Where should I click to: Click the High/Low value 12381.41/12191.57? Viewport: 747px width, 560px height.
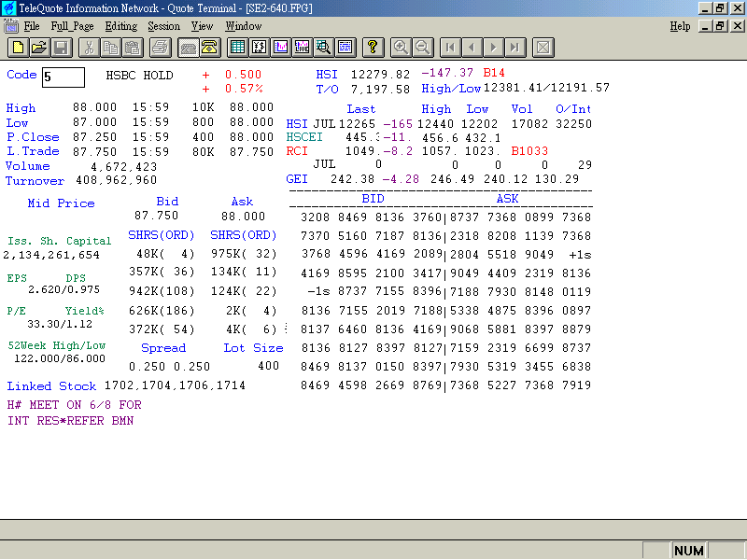(x=546, y=88)
